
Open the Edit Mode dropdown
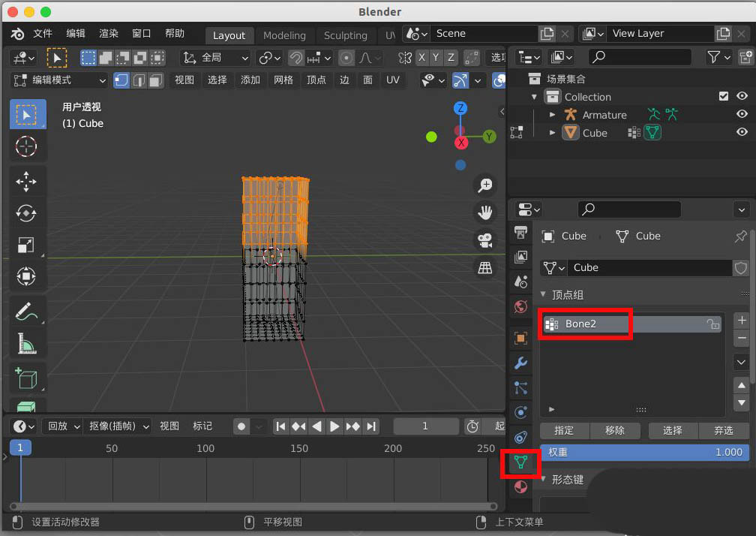coord(58,80)
